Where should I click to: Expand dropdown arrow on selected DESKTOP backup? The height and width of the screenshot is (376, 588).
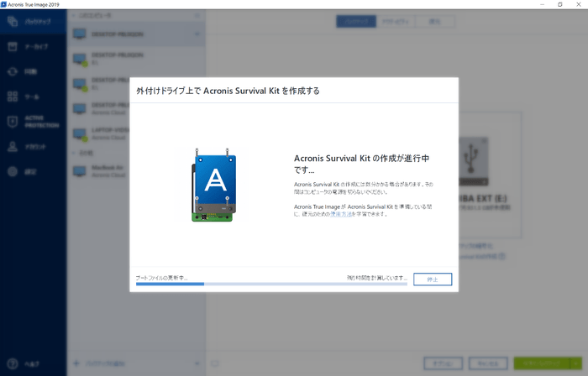[197, 34]
